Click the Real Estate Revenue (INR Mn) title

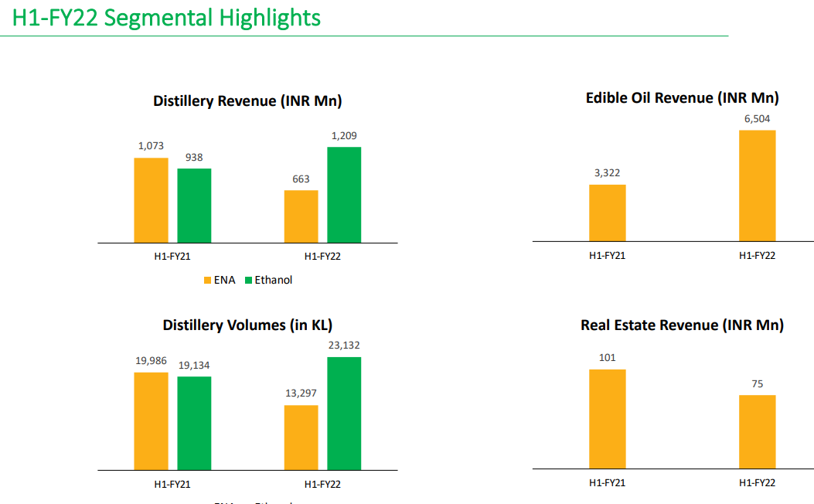(x=682, y=325)
